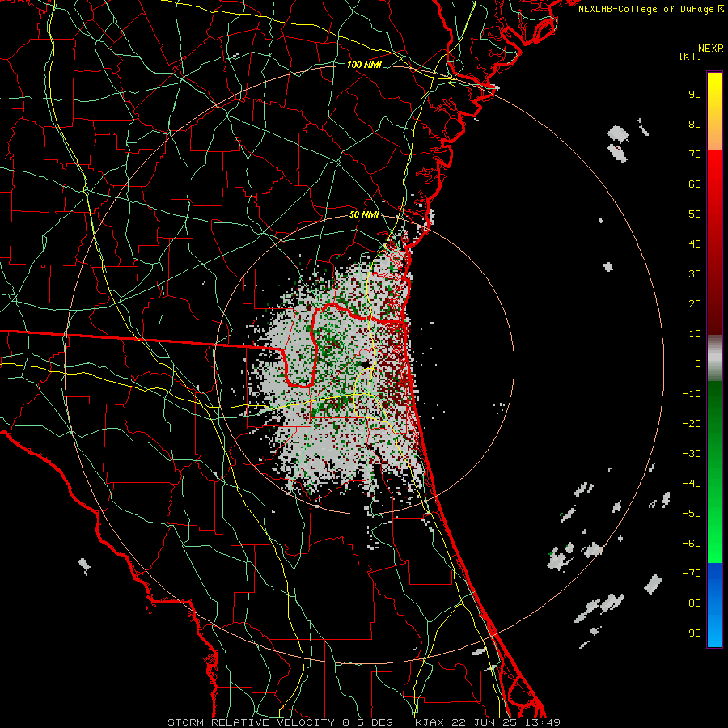Click the 50 NMI range ring label
The image size is (728, 728).
click(x=364, y=214)
